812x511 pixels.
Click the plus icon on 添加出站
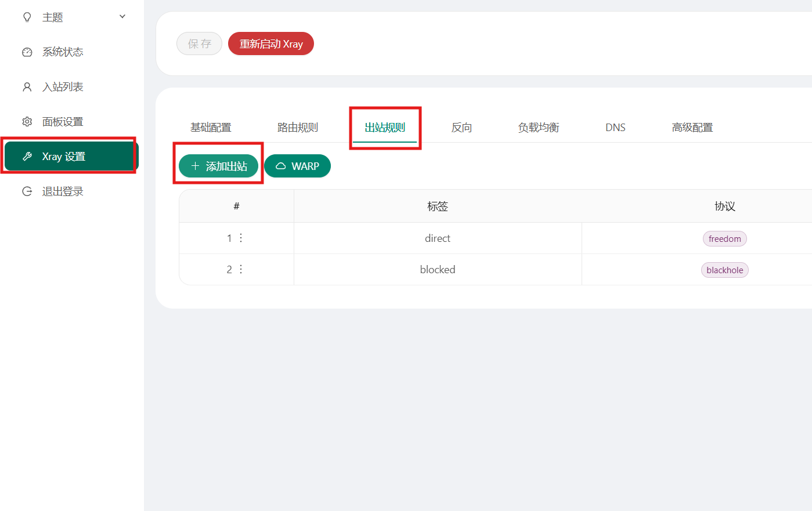(195, 166)
